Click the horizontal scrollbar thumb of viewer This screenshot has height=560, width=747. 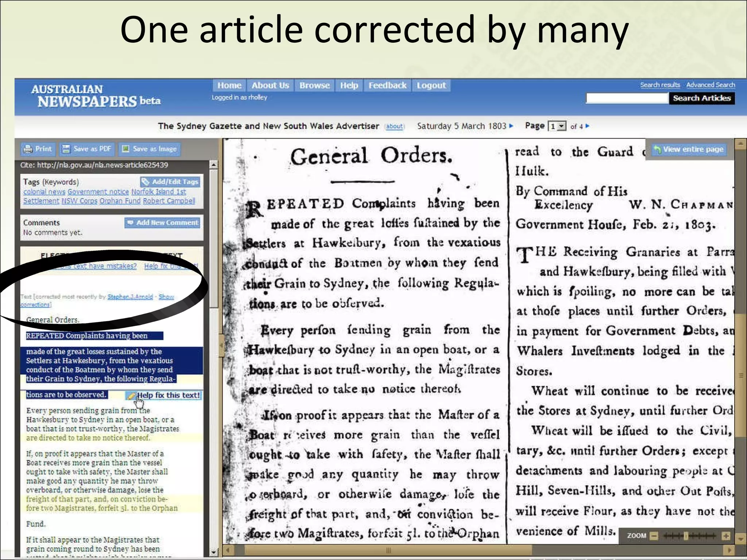tap(388, 550)
